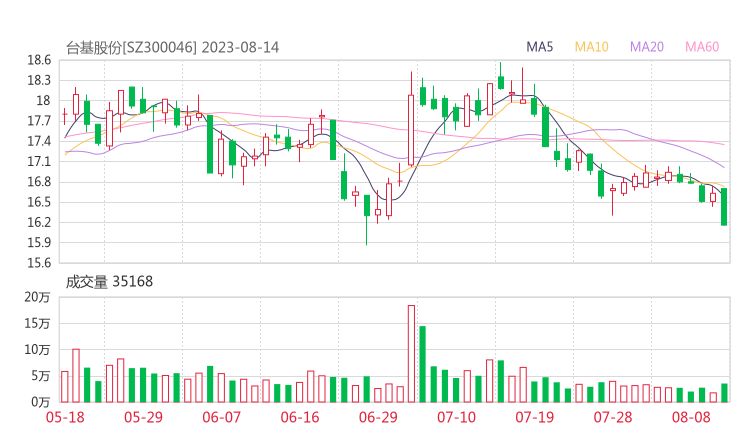740x440 pixels.
Task: Click the 18.3 price axis label
Action: [x=39, y=80]
